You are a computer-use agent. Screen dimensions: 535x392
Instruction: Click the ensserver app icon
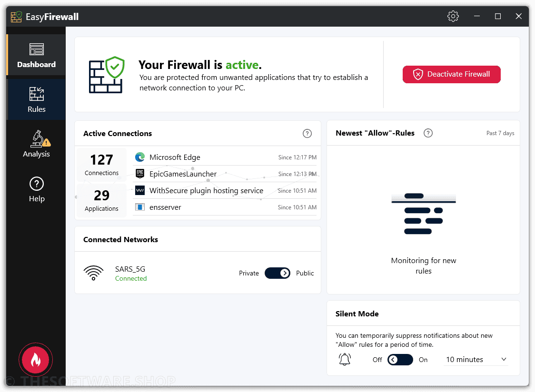point(140,207)
